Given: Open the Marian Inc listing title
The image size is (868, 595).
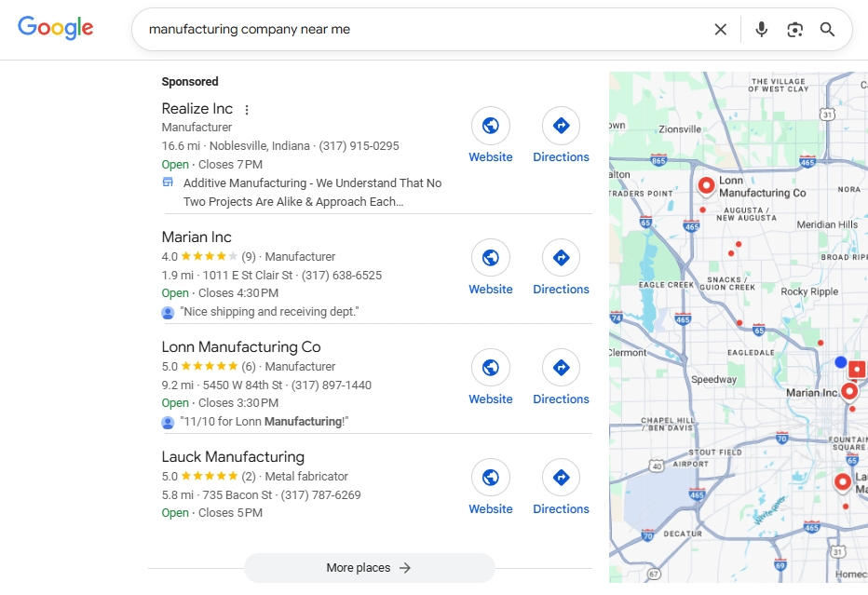Looking at the screenshot, I should tap(197, 237).
